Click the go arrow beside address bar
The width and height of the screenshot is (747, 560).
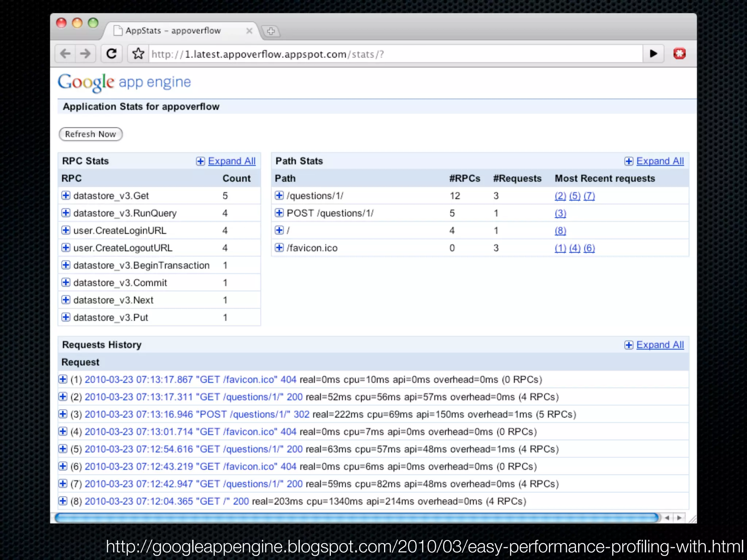coord(653,54)
